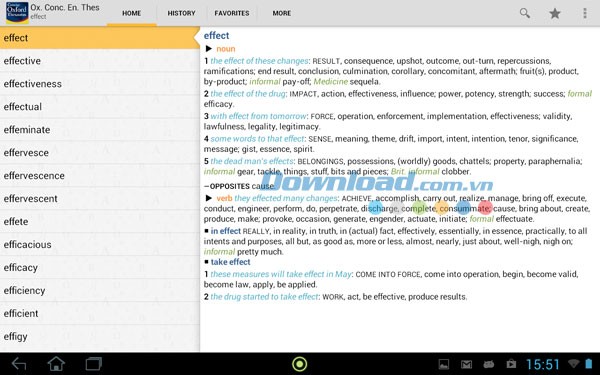Select 'efficacy' in the word list
Image resolution: width=600 pixels, height=375 pixels.
coord(99,267)
